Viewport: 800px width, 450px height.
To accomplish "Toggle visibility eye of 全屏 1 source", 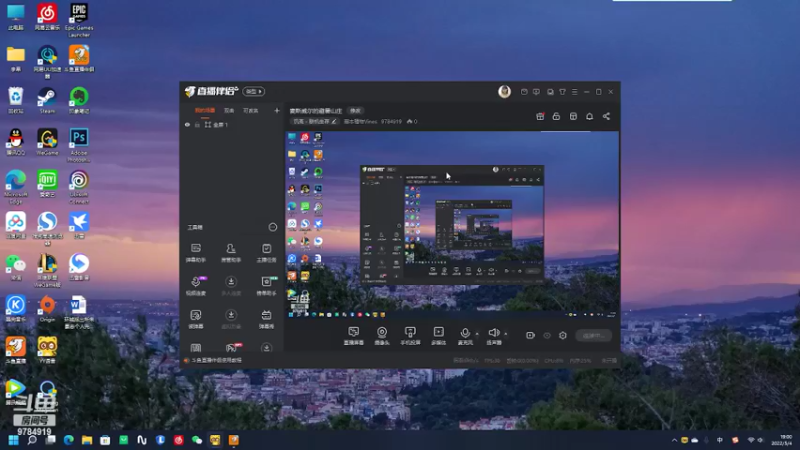I will pyautogui.click(x=187, y=124).
